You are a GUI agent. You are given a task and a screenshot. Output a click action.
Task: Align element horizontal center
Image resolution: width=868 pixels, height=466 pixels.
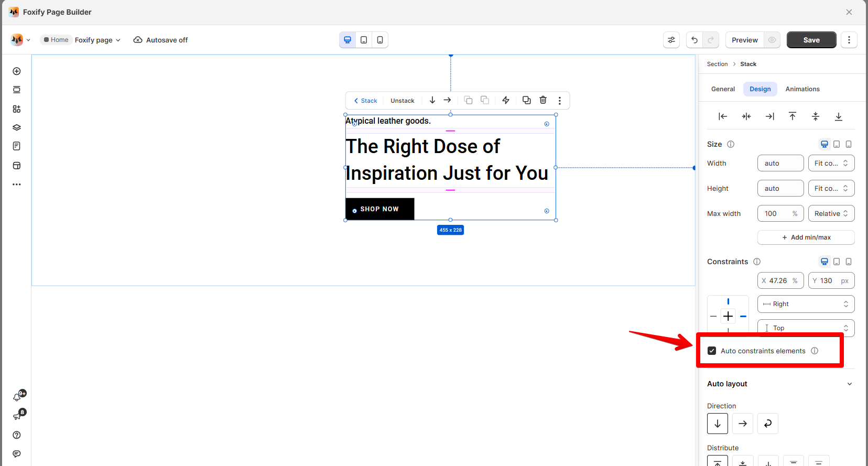pos(746,116)
